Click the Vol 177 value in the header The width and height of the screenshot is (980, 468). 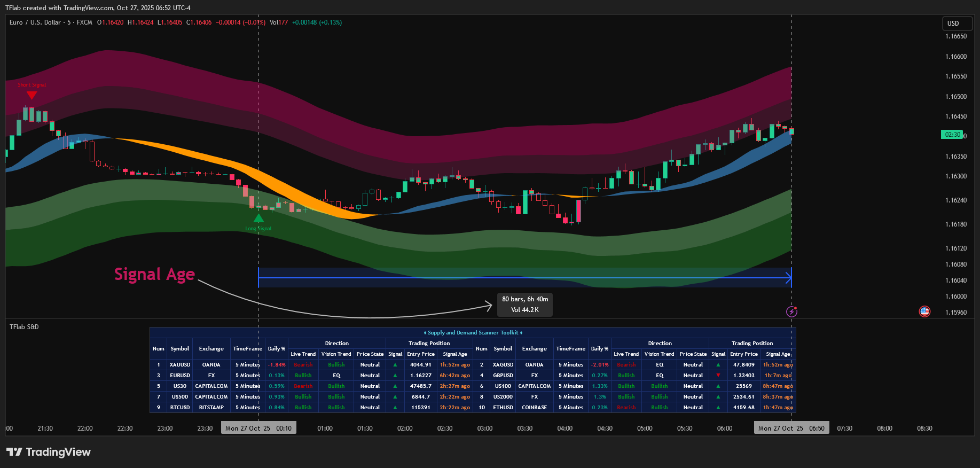(x=279, y=22)
